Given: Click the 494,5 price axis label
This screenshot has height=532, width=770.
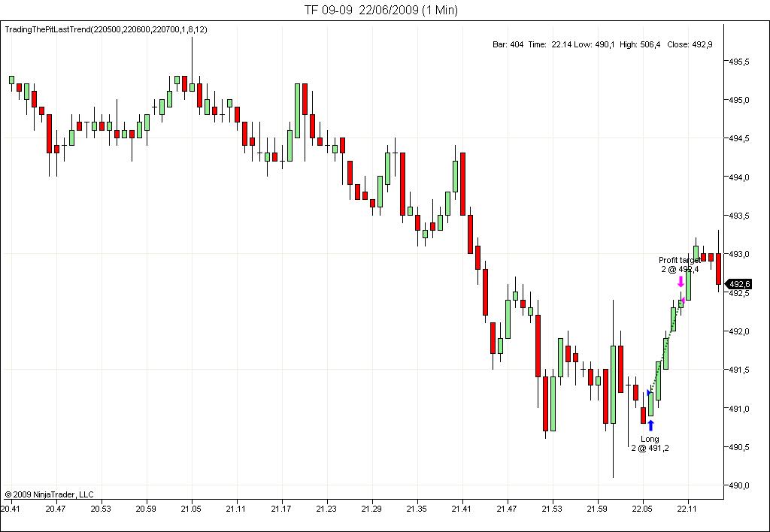Looking at the screenshot, I should pos(740,139).
